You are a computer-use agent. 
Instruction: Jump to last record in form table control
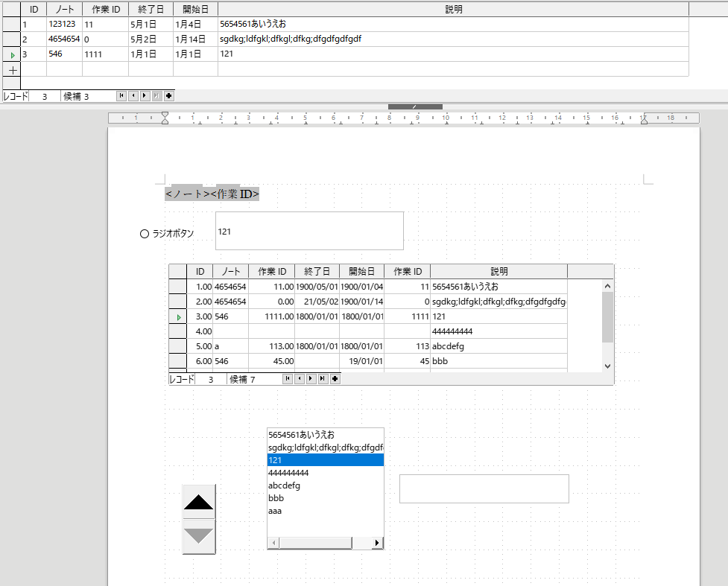click(x=323, y=379)
